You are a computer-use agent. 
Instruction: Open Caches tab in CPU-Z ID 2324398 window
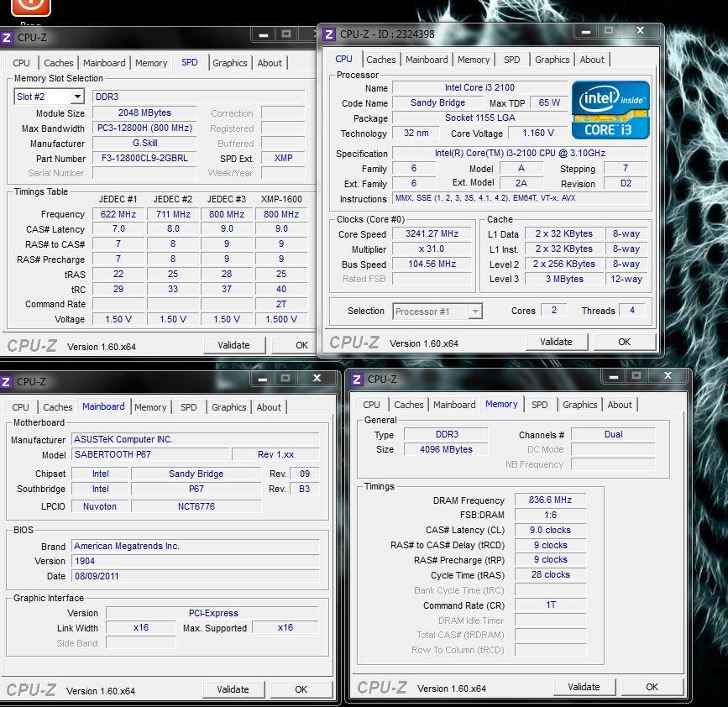380,60
